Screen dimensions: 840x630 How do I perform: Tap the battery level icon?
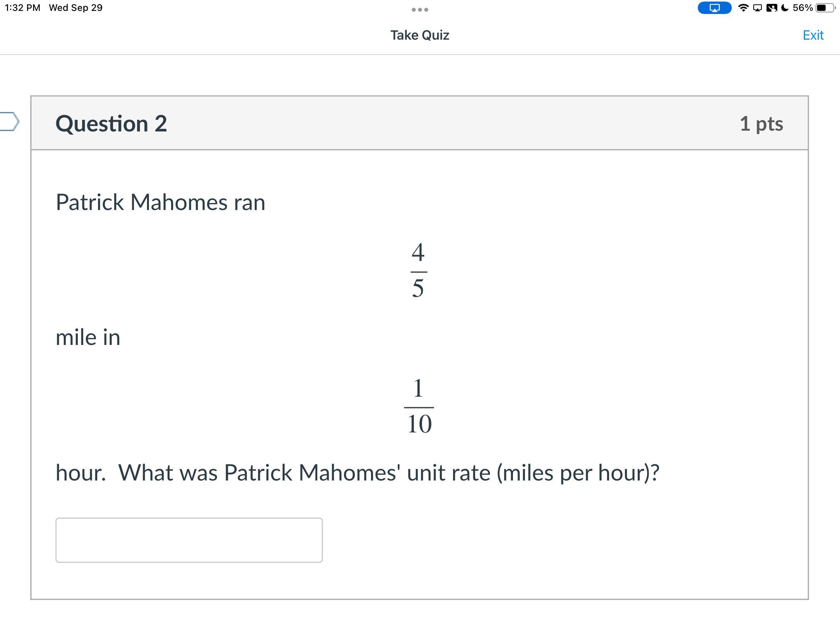pos(825,8)
